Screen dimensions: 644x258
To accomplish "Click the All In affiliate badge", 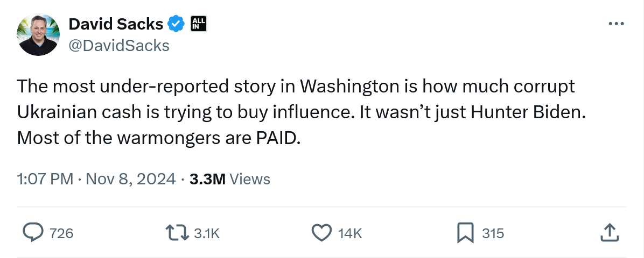I will (x=199, y=24).
